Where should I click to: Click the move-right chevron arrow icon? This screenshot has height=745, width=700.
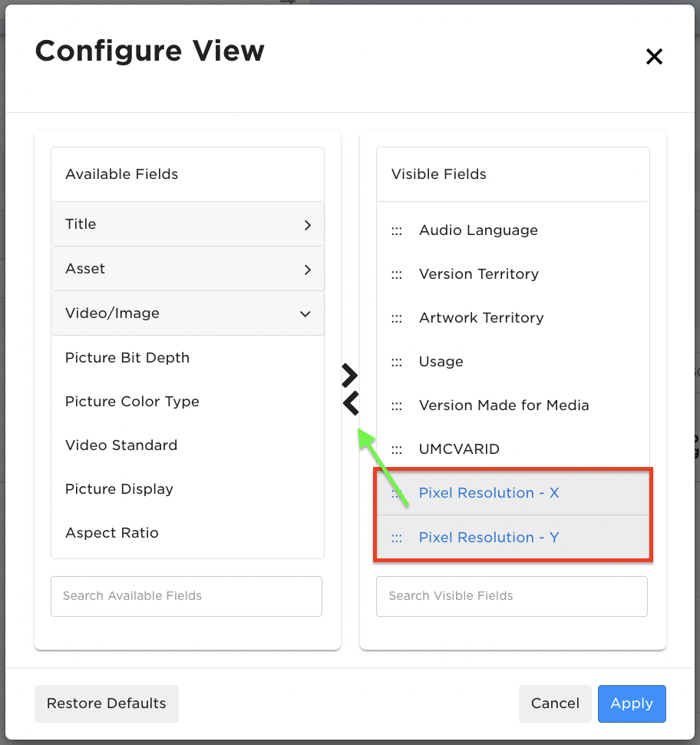tap(349, 376)
